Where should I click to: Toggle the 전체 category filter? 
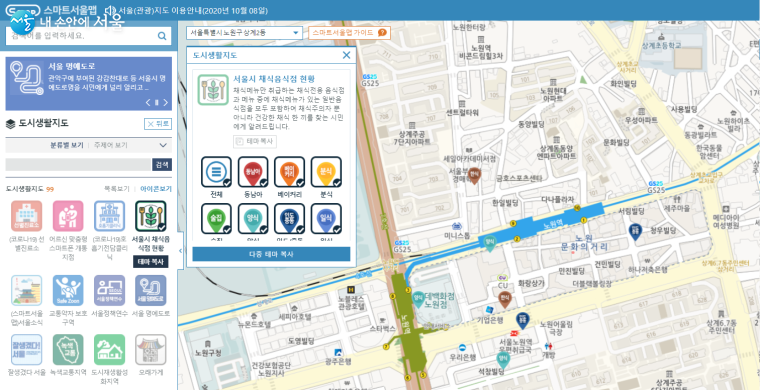point(216,172)
